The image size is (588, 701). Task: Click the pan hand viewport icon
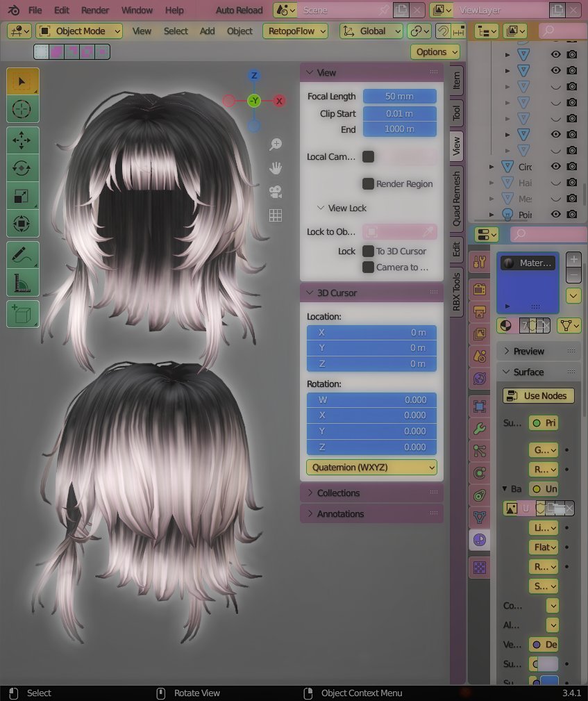[x=276, y=169]
